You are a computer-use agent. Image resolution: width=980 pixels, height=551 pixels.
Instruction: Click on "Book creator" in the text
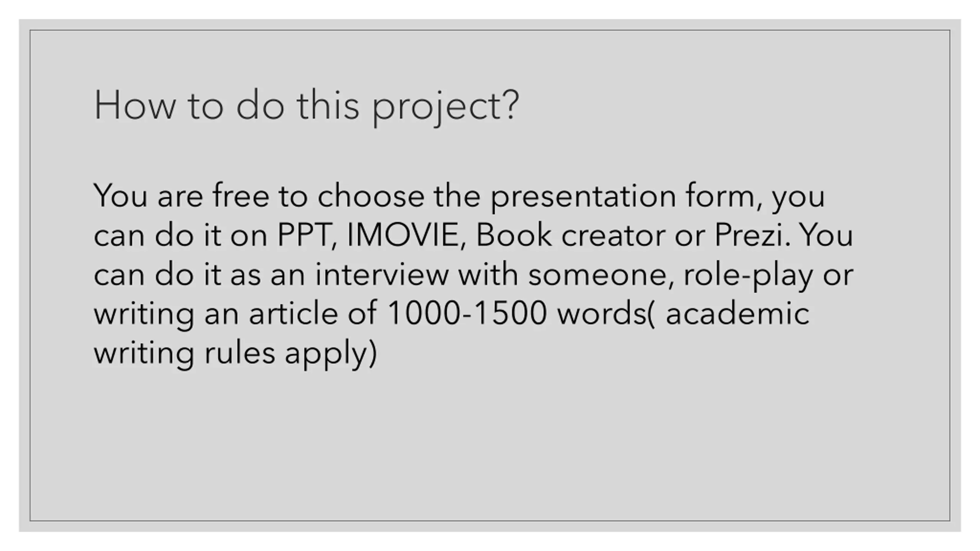570,235
